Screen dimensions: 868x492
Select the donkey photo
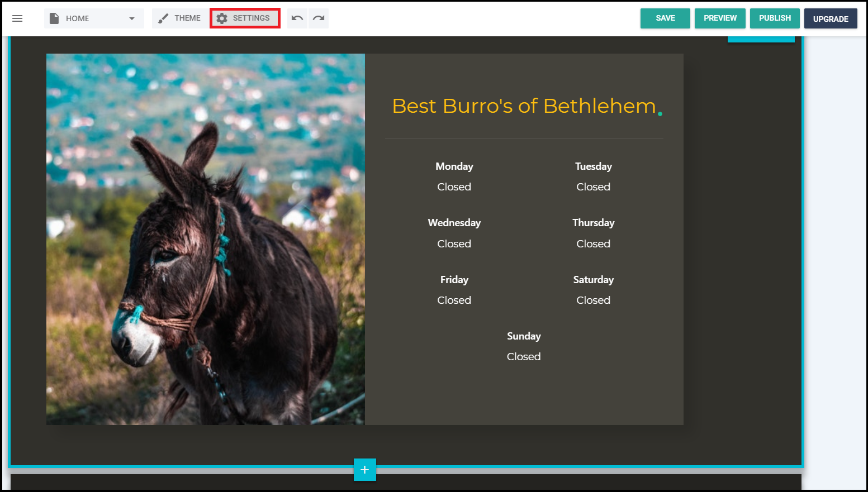click(206, 239)
